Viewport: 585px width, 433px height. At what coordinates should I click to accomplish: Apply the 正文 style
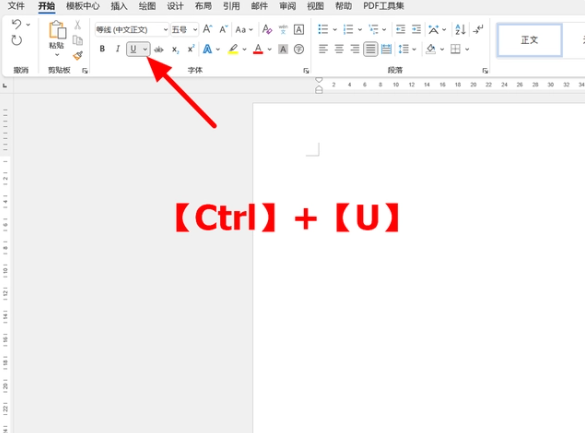point(529,40)
